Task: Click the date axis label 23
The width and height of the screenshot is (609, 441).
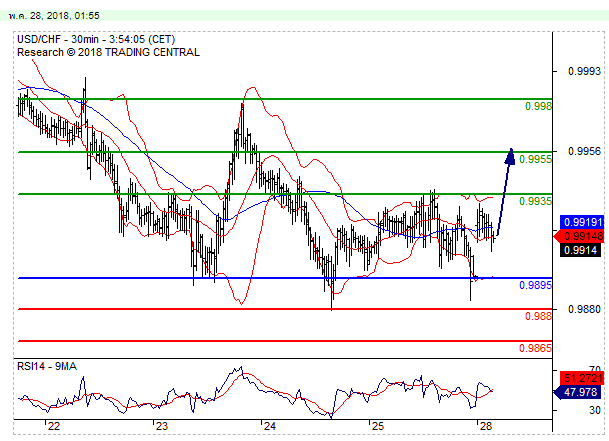Action: [x=162, y=426]
